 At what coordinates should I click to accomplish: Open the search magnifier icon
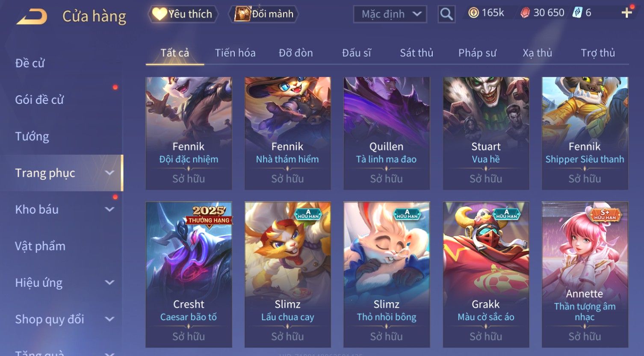coord(446,14)
